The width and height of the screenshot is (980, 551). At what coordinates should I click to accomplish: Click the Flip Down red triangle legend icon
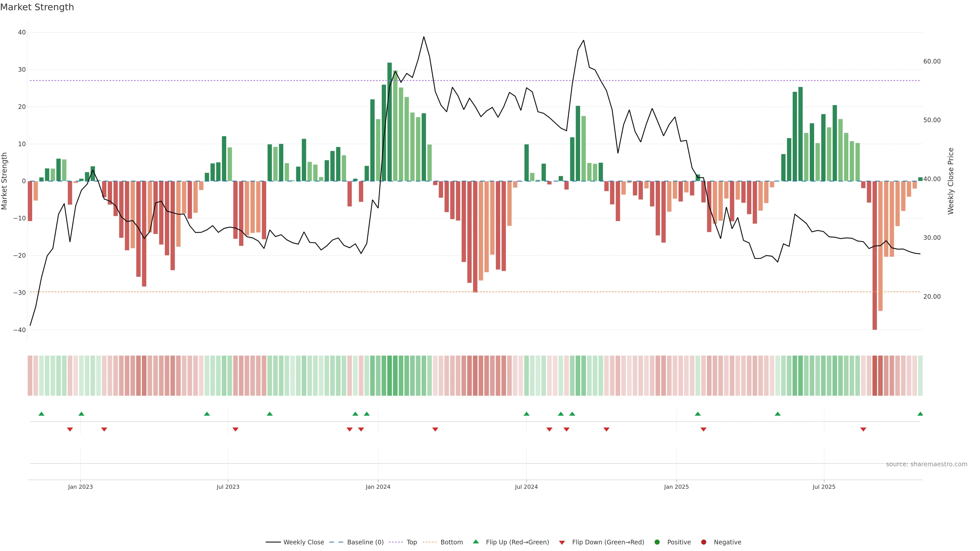[562, 542]
